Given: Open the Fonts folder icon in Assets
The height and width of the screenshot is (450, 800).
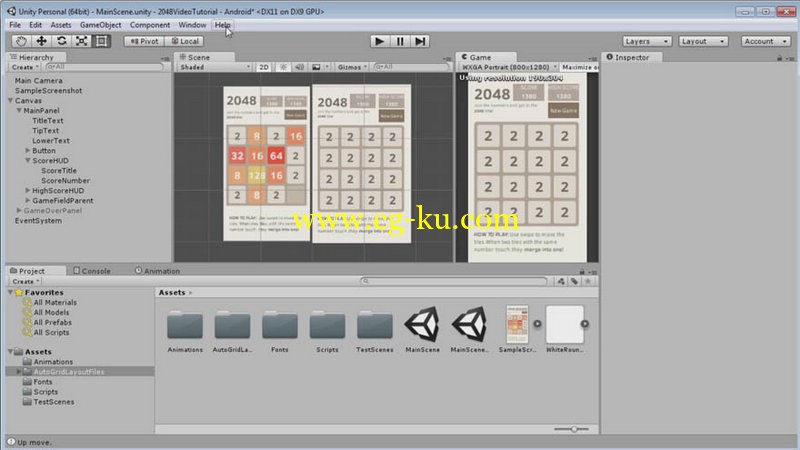Looking at the screenshot, I should [280, 325].
